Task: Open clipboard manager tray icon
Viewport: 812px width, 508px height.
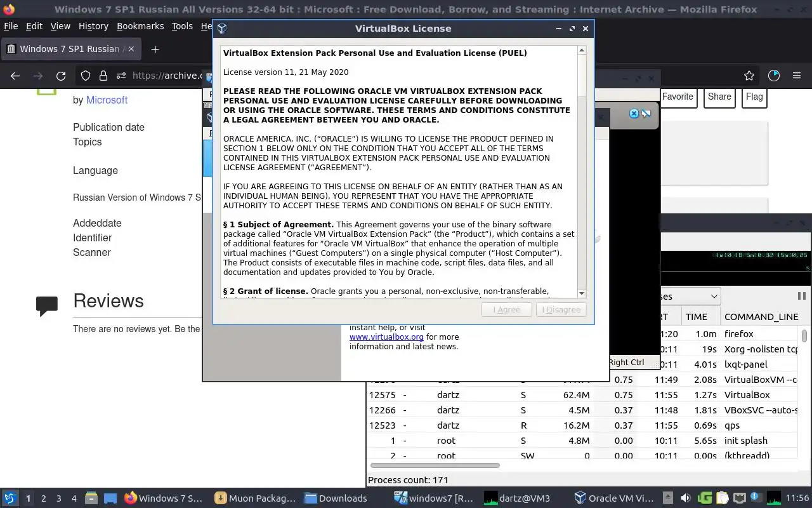Action: (x=722, y=498)
